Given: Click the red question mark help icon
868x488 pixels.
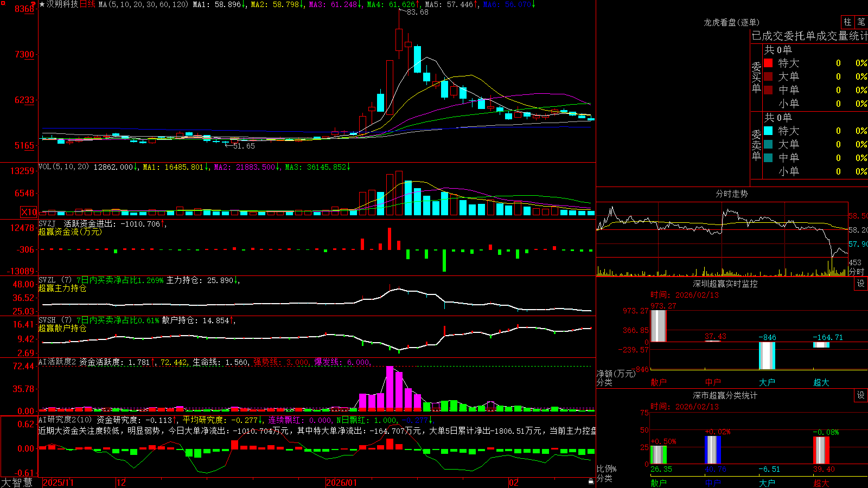Looking at the screenshot, I should tap(33, 4).
